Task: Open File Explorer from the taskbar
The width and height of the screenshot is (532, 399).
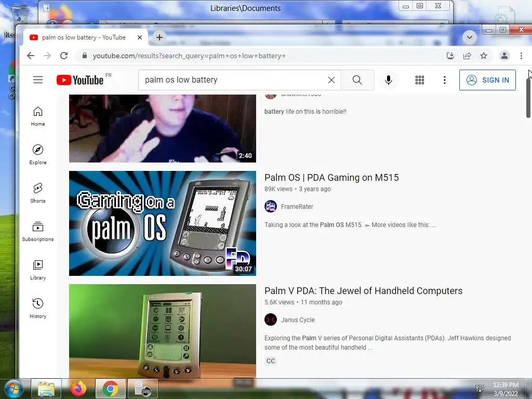Action: tap(46, 389)
